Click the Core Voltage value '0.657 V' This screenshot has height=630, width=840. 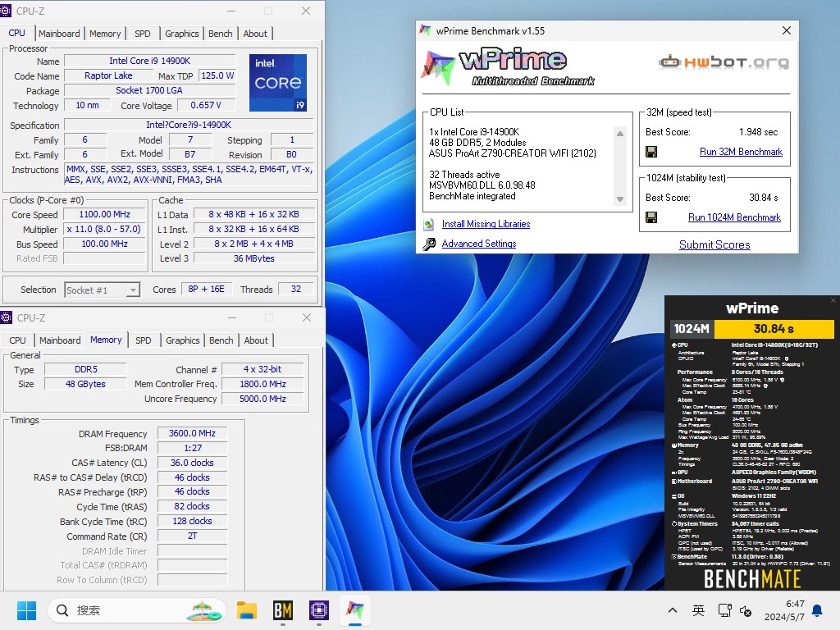[206, 105]
